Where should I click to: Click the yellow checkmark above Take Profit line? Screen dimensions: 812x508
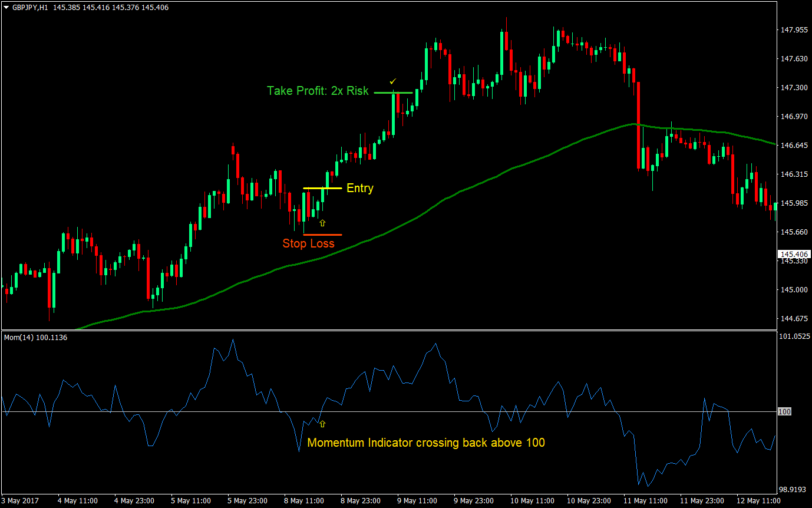click(x=393, y=81)
